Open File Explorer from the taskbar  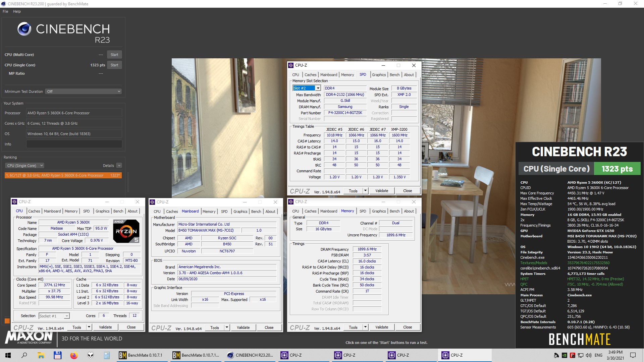[41, 355]
